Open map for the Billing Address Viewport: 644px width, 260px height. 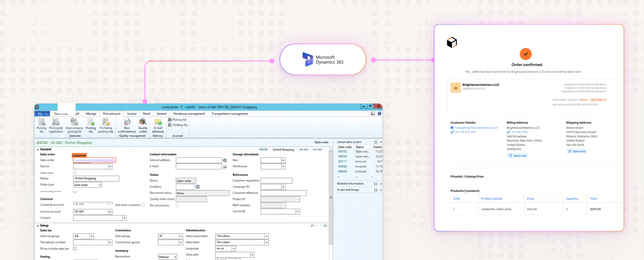517,156
